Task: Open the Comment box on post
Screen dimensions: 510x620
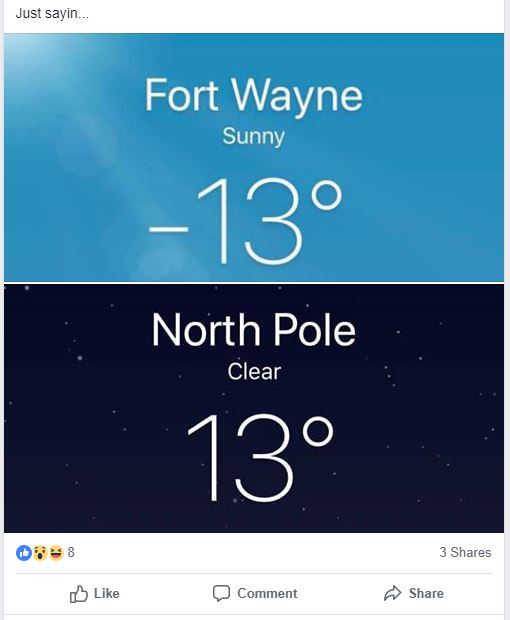Action: click(x=255, y=594)
